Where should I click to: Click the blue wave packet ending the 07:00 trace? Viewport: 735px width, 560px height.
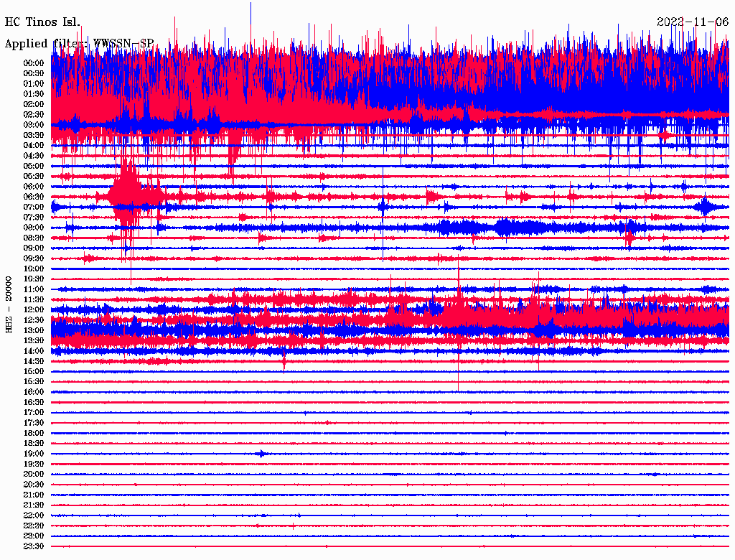tap(704, 207)
